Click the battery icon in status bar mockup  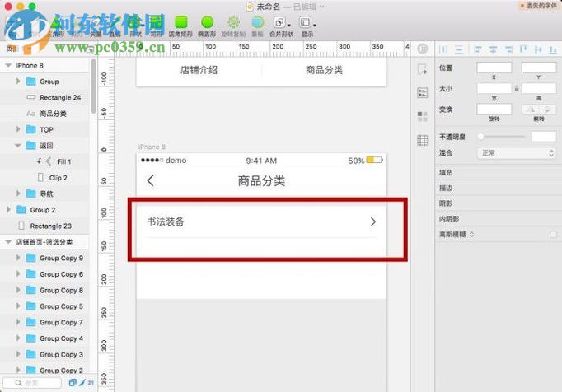374,160
